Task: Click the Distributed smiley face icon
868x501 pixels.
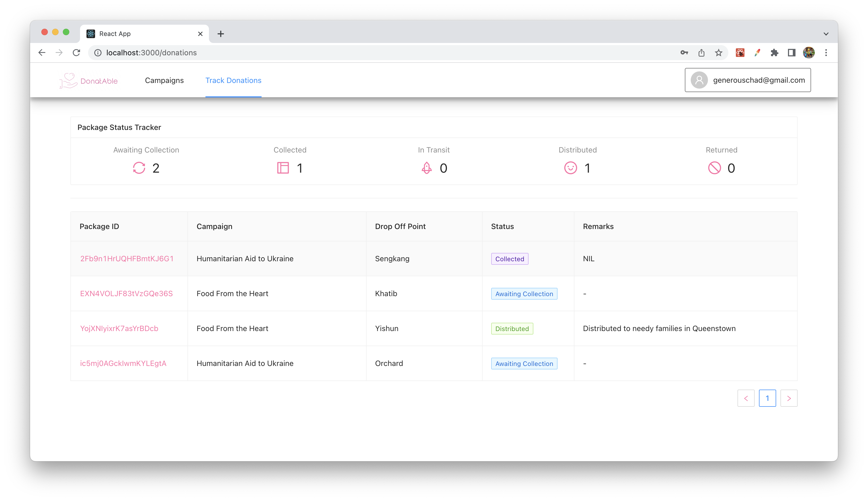Action: 570,168
